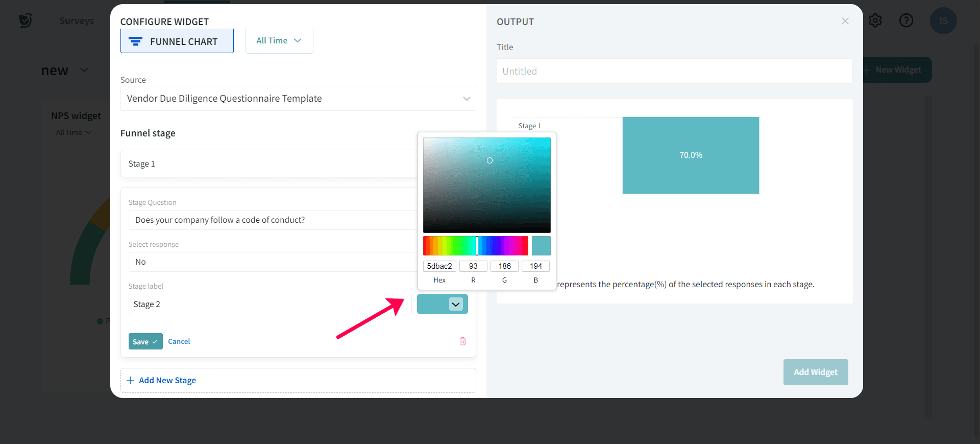Click the Add Widget button
Screen dimensions: 980x444
(x=815, y=372)
